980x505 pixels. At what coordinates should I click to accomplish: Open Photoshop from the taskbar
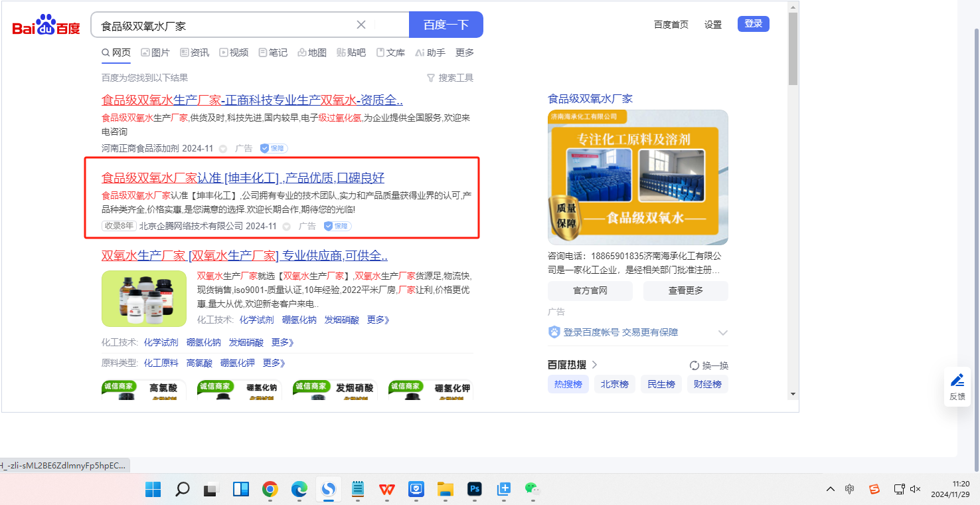point(474,490)
